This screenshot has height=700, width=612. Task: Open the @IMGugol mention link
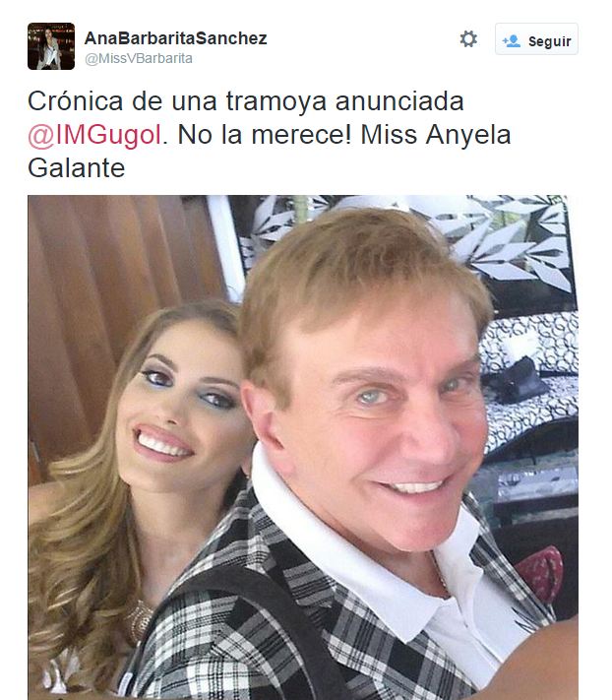[94, 135]
